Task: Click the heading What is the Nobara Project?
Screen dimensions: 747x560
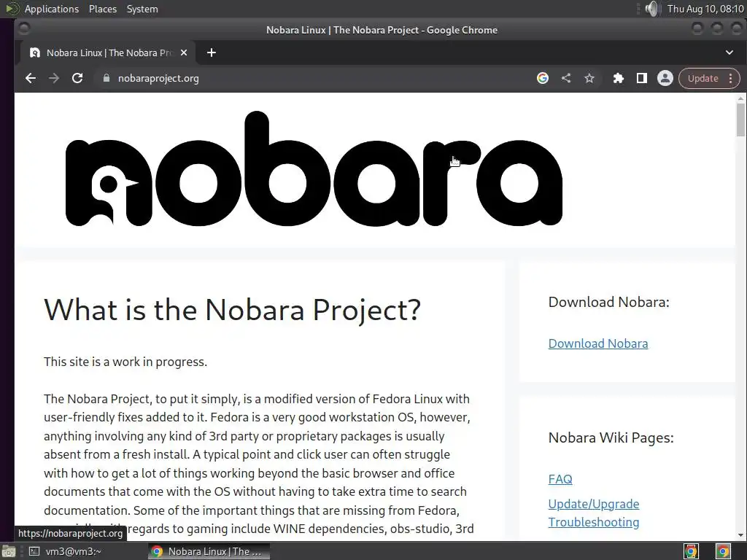Action: click(x=233, y=310)
